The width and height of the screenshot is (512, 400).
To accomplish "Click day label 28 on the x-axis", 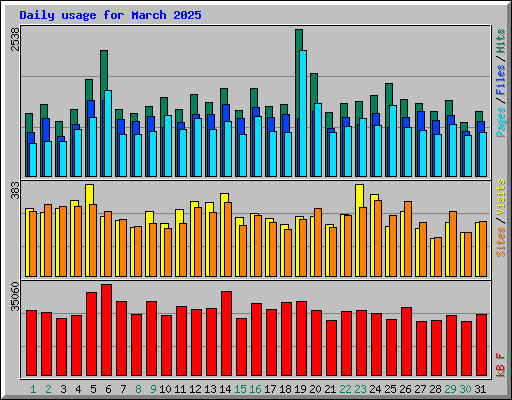I will pyautogui.click(x=435, y=389).
